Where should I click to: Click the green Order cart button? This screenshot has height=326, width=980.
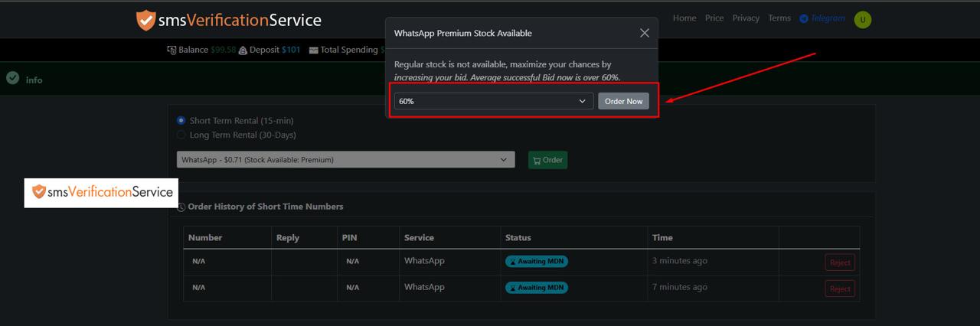pyautogui.click(x=547, y=160)
